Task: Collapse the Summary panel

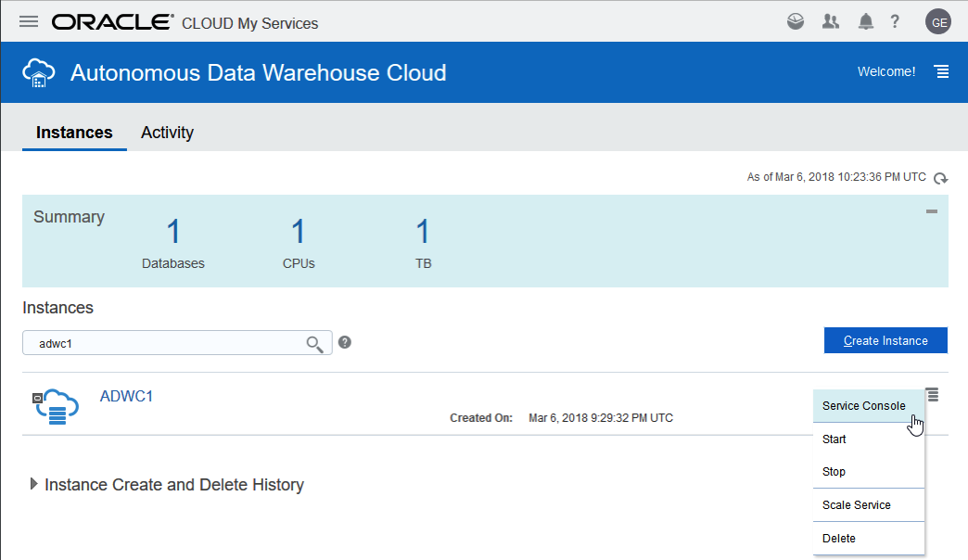Action: (932, 211)
